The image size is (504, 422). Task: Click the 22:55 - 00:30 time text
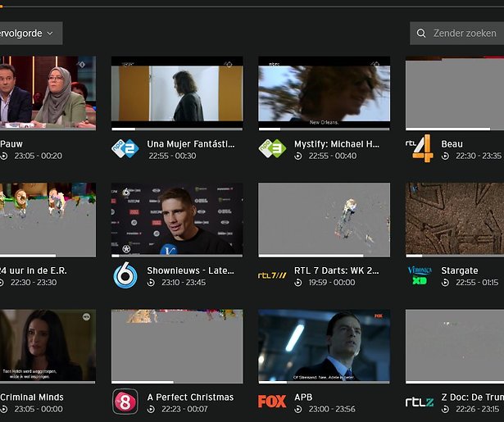tap(172, 156)
